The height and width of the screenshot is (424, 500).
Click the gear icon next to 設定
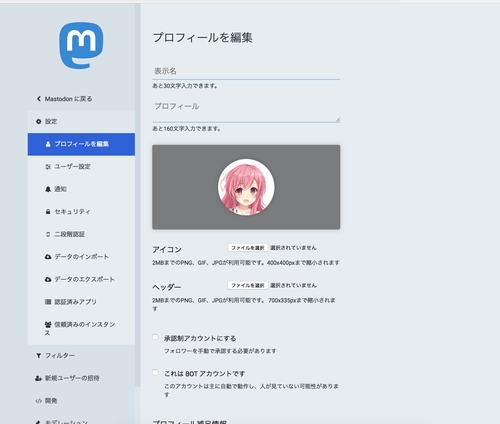click(39, 121)
